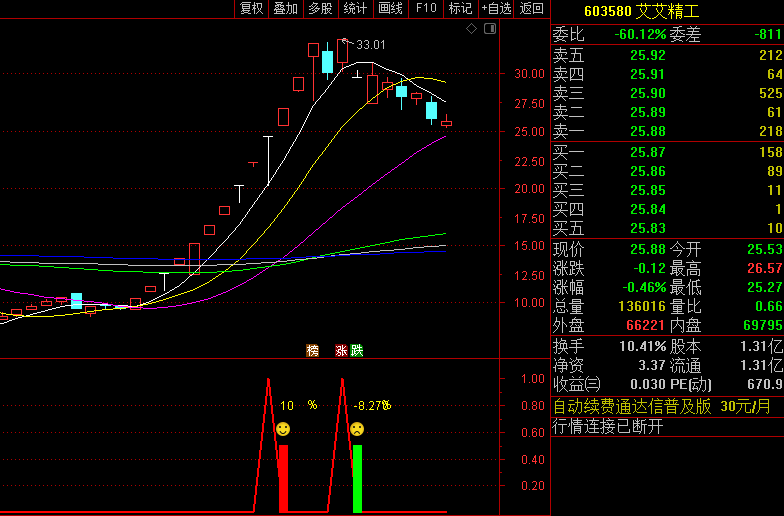The height and width of the screenshot is (516, 784).
Task: Select the green indicator bar
Action: point(357,478)
